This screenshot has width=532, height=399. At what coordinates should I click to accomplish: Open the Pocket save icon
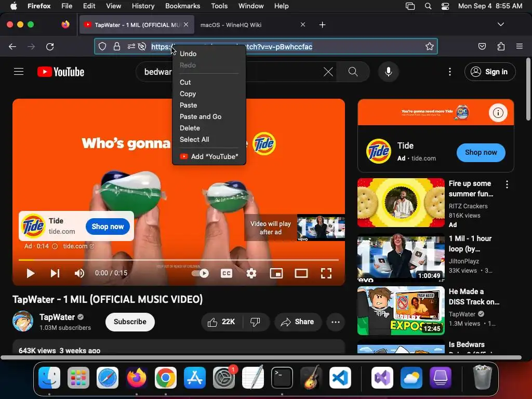coord(482,46)
